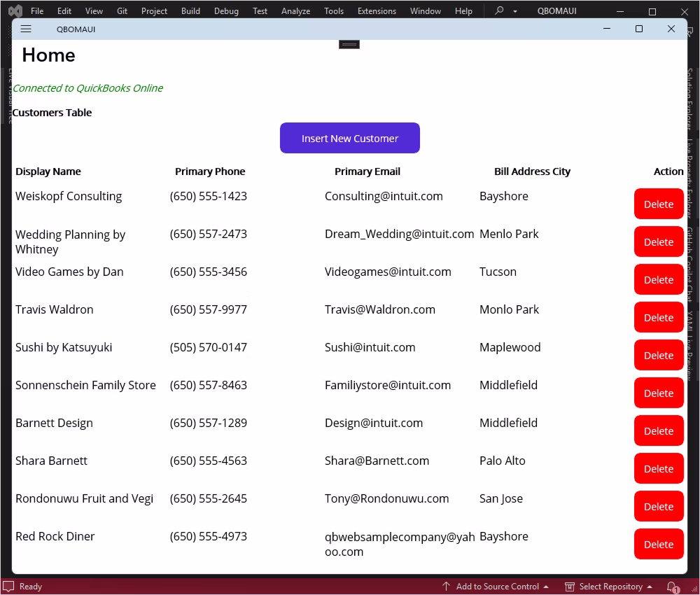Open the Help menu
The image size is (700, 595).
pos(463,10)
